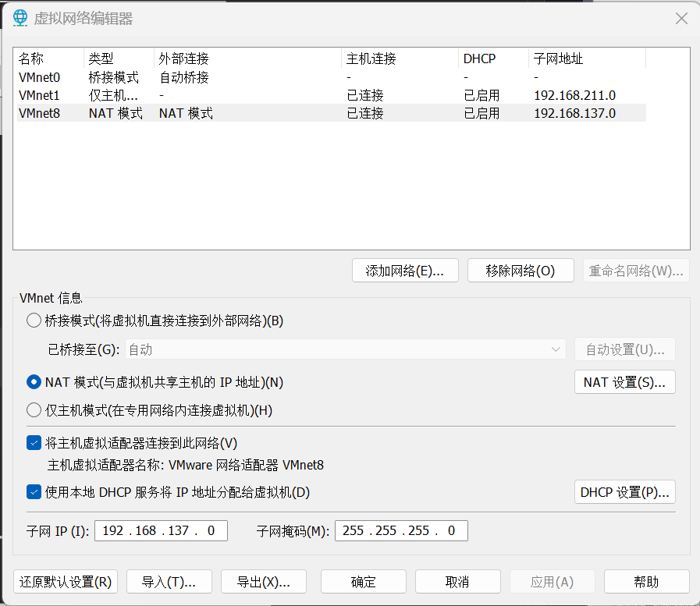Image resolution: width=700 pixels, height=606 pixels.
Task: Click 添加网络(E)... button
Action: pyautogui.click(x=405, y=271)
